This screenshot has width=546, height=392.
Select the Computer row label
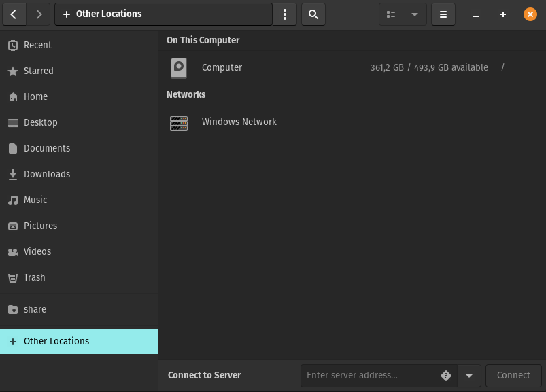[x=222, y=67]
